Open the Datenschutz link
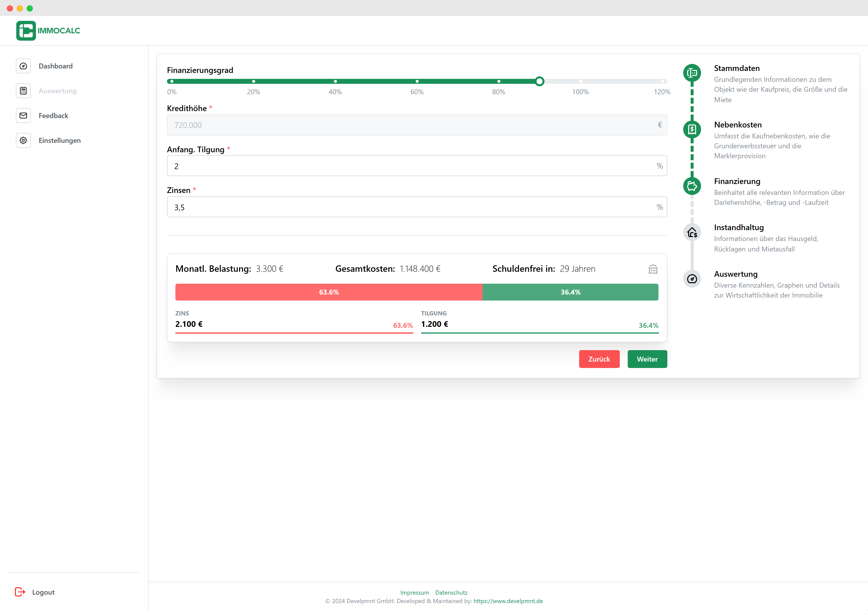The image size is (868, 611). tap(451, 592)
